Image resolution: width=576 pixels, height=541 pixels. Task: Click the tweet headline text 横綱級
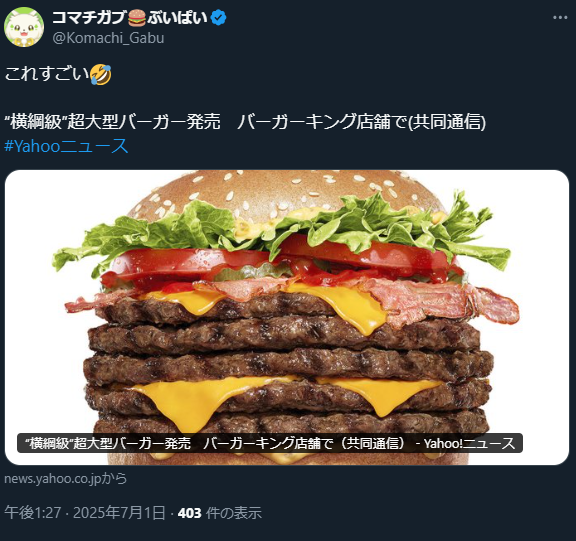(x=36, y=122)
